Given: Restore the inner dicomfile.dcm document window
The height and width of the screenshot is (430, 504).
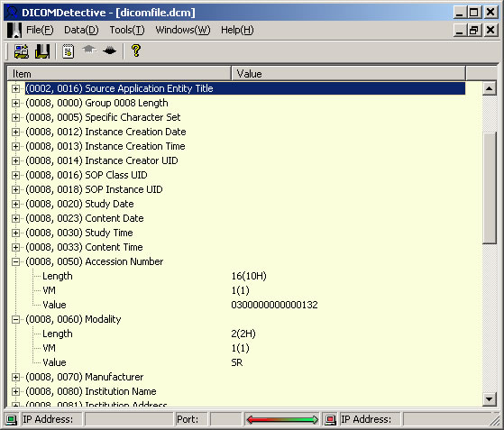Looking at the screenshot, I should [474, 30].
